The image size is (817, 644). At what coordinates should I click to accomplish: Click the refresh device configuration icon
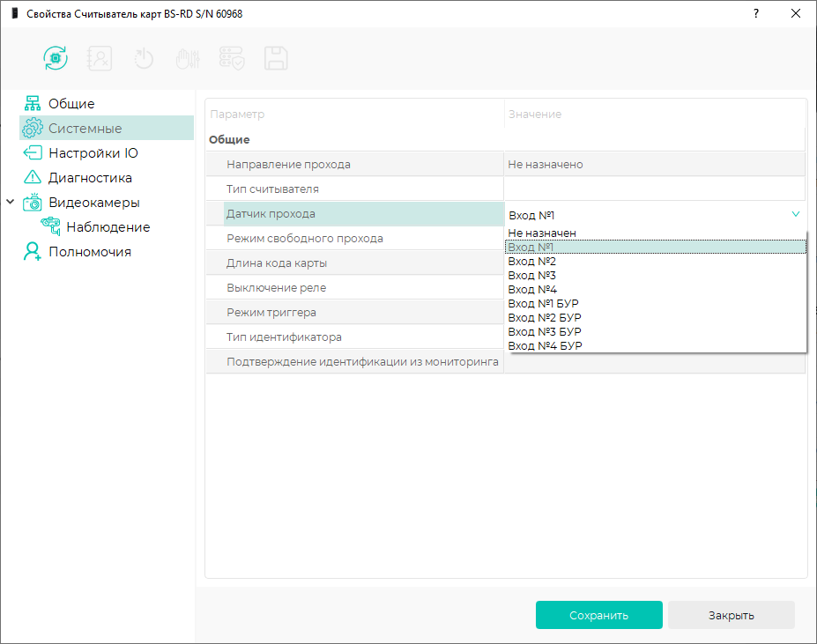[56, 58]
